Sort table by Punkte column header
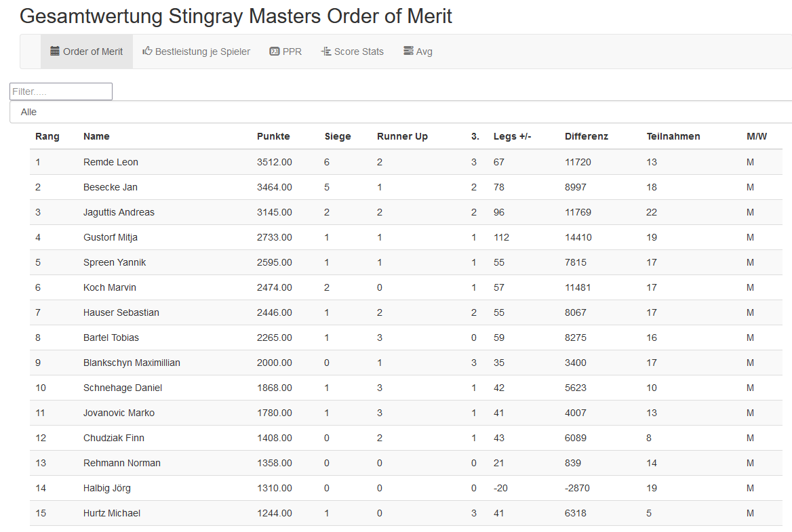 click(x=273, y=136)
